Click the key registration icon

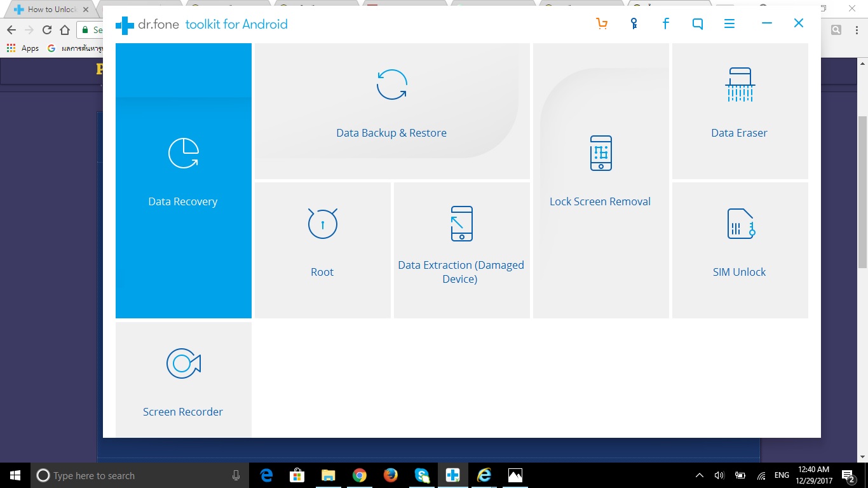click(x=634, y=24)
